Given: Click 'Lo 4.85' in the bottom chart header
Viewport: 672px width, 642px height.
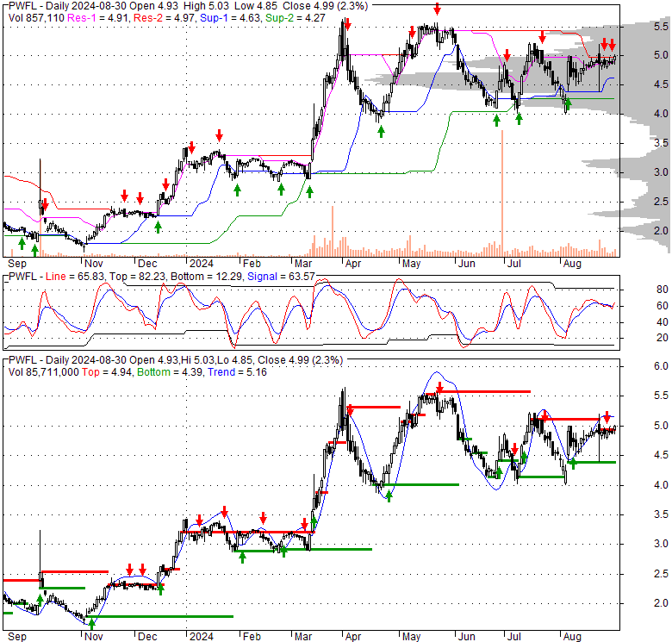Looking at the screenshot, I should 233,360.
